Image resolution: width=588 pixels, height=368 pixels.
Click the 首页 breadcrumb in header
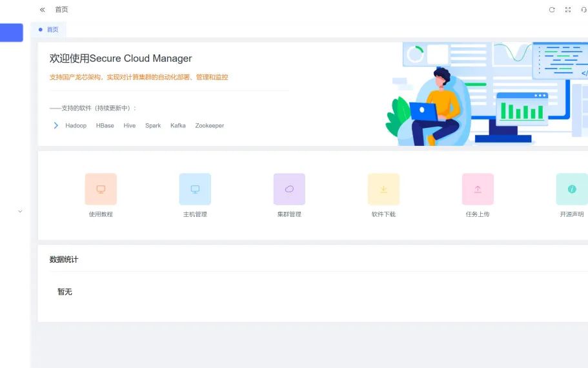[61, 10]
